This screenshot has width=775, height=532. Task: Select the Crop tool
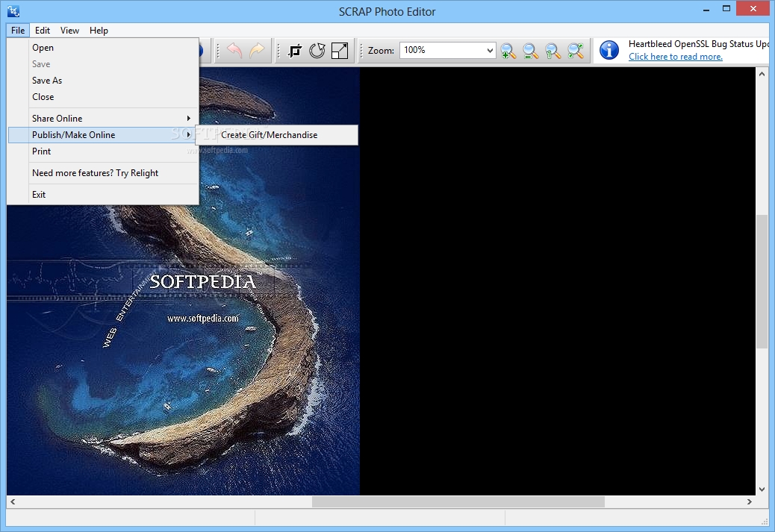(295, 51)
